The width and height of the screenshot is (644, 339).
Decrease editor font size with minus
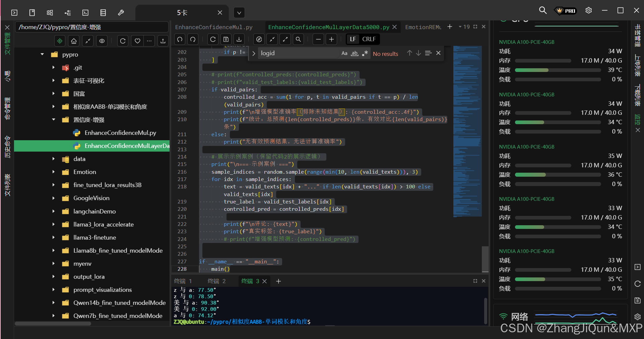[x=318, y=39]
